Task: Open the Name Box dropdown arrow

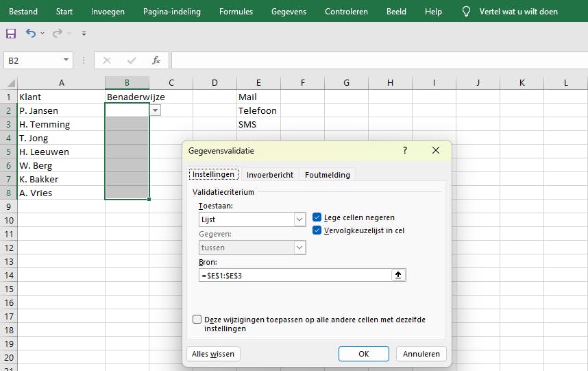Action: [x=66, y=60]
